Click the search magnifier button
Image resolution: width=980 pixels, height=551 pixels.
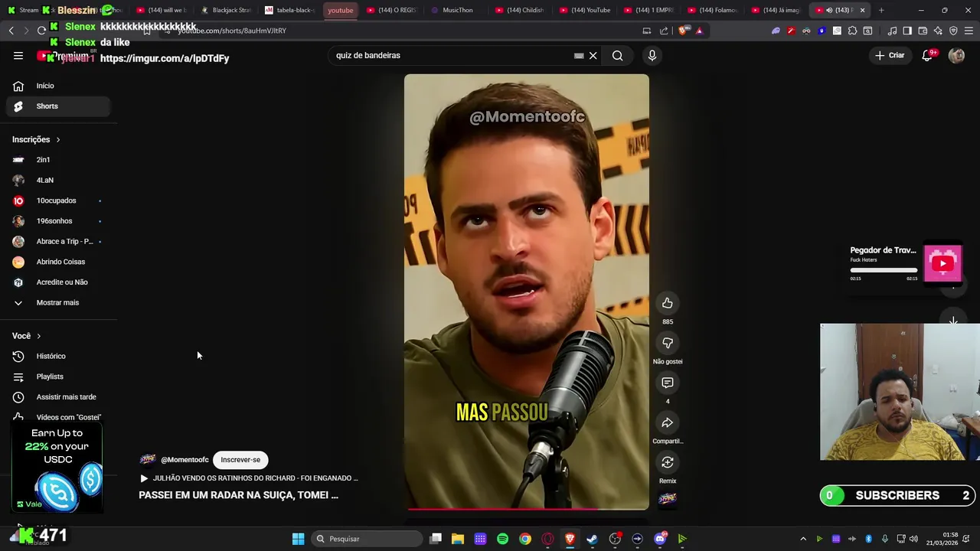pos(617,55)
